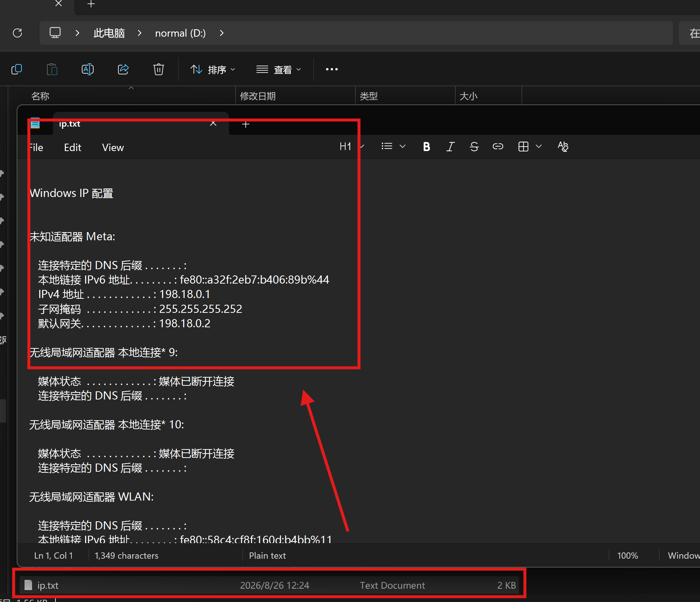Image resolution: width=700 pixels, height=602 pixels.
Task: Click the fe80::a32f:2eb7:b406:89b%44 IPv6 line
Action: click(184, 280)
